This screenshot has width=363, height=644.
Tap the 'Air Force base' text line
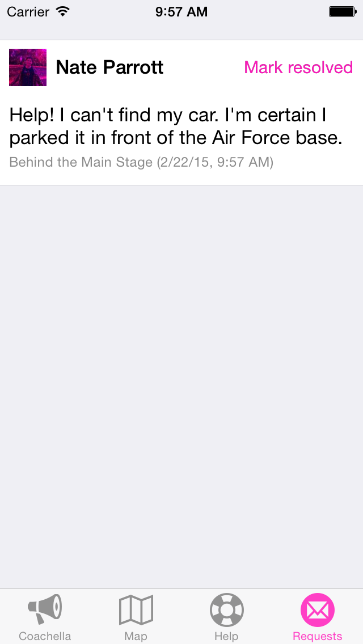pyautogui.click(x=176, y=138)
